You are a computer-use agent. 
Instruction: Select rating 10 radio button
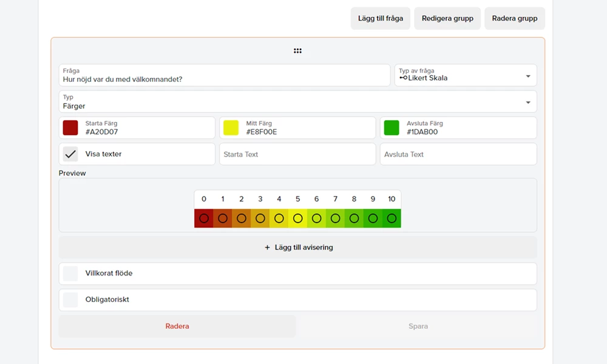[x=392, y=218]
